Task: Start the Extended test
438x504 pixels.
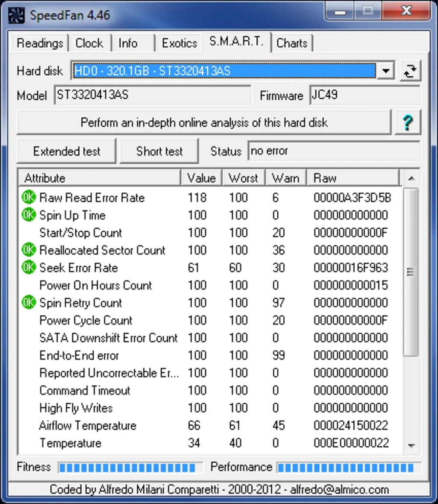Action: tap(67, 152)
